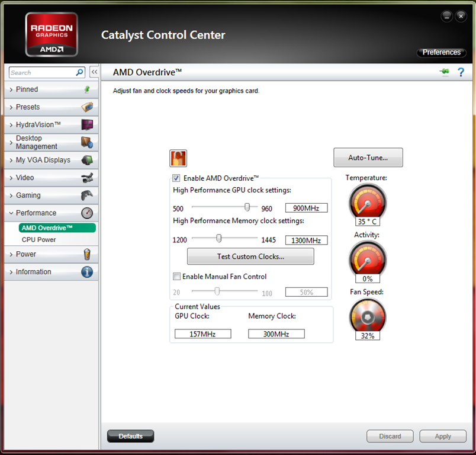Viewport: 476px width, 455px height.
Task: Click the 157MHz current GPU clock value
Action: pos(203,334)
